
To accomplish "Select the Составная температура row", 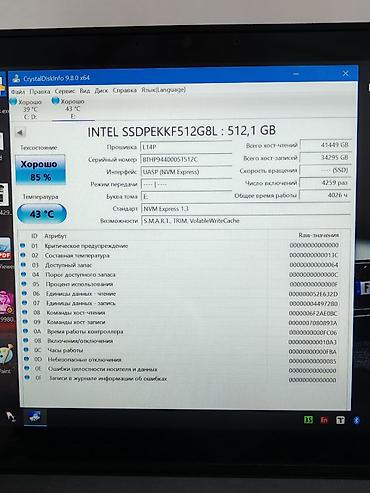I will pyautogui.click(x=180, y=255).
